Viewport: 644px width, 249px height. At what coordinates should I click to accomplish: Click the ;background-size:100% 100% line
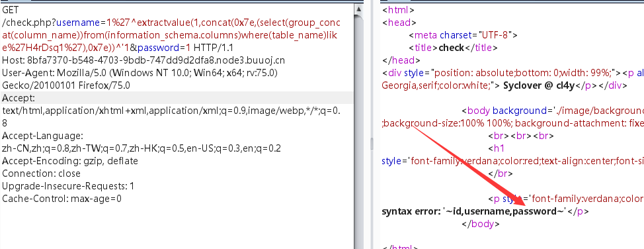[x=513, y=123]
